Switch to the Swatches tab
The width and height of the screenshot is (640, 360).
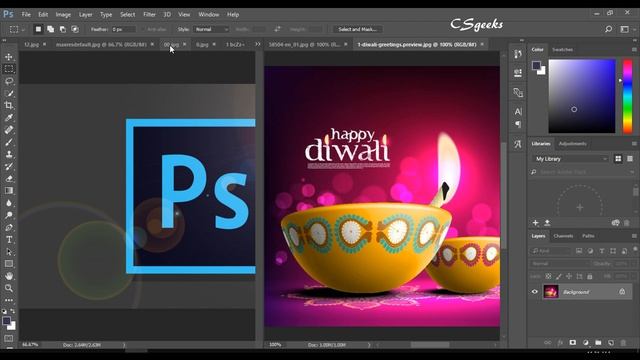click(x=562, y=49)
